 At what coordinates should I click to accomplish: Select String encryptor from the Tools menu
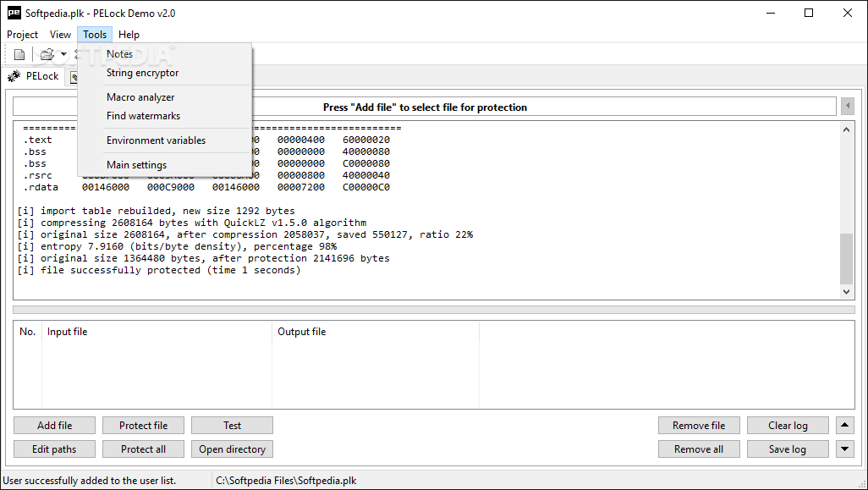(165, 73)
